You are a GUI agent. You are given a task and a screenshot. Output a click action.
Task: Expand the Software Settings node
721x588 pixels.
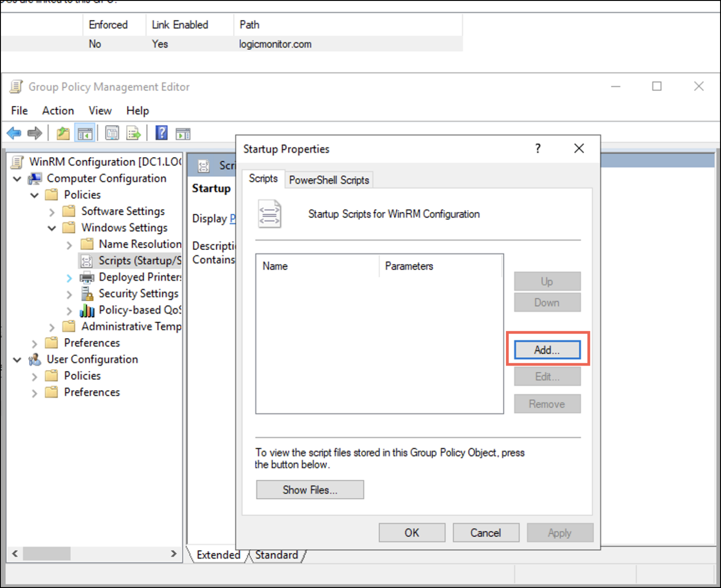[x=52, y=212]
